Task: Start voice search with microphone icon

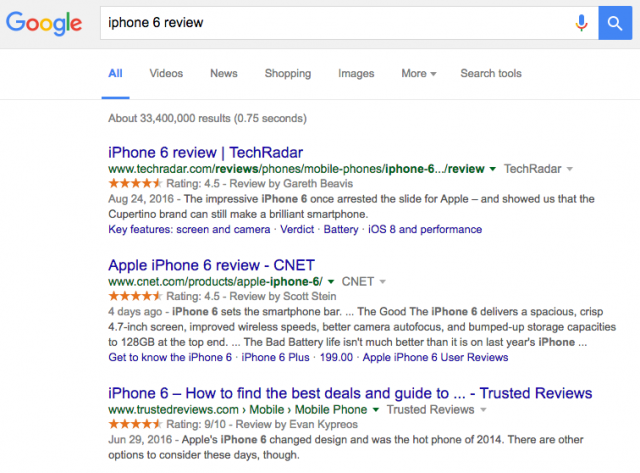Action: 581,23
